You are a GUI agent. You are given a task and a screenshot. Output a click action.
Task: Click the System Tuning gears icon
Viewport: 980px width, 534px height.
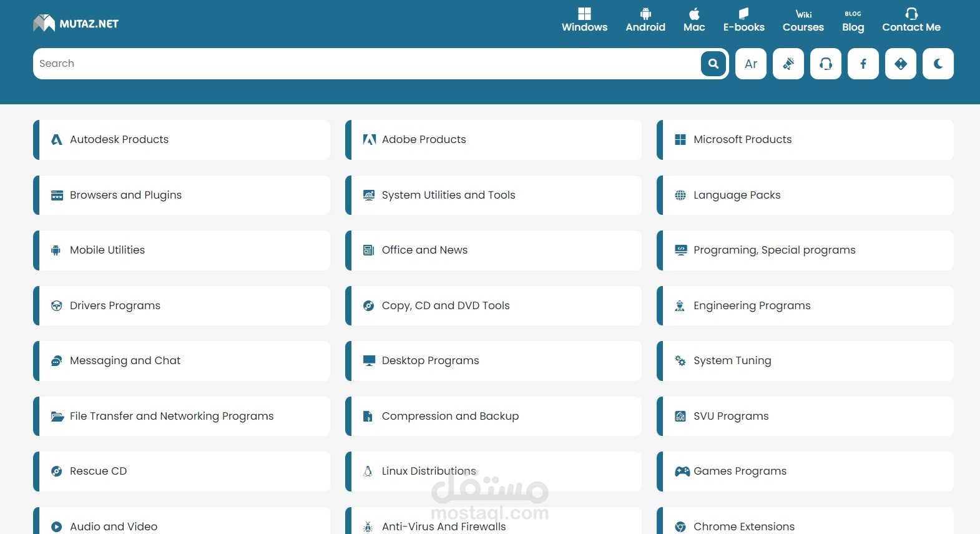[x=680, y=361]
